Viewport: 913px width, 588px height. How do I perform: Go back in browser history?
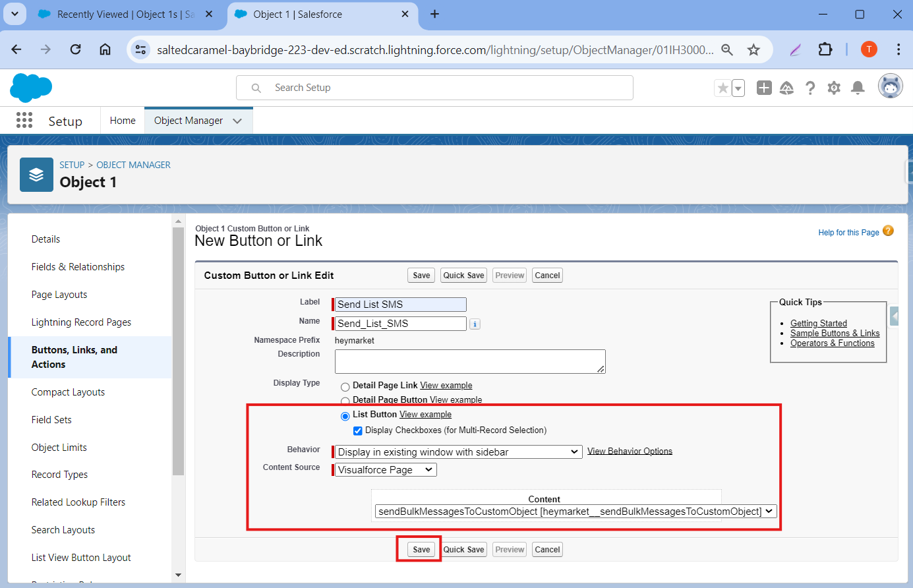click(x=16, y=49)
